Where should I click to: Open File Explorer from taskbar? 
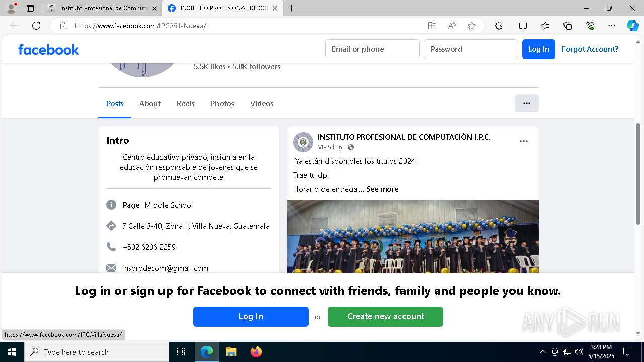[231, 352]
